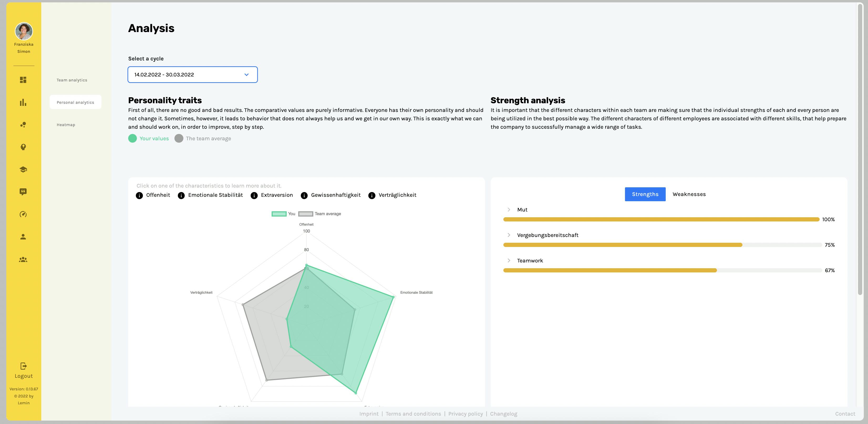Click the speedometer gauge sidebar icon
The width and height of the screenshot is (868, 424).
click(23, 214)
